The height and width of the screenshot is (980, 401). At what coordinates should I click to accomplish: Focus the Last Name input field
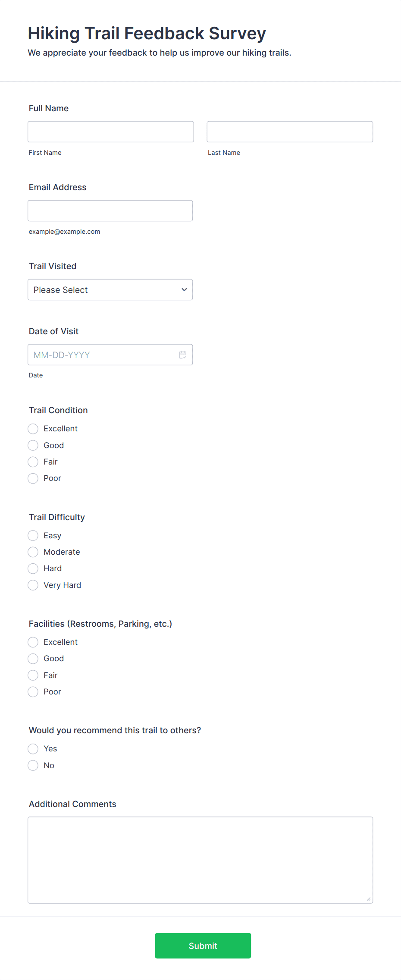pyautogui.click(x=290, y=132)
